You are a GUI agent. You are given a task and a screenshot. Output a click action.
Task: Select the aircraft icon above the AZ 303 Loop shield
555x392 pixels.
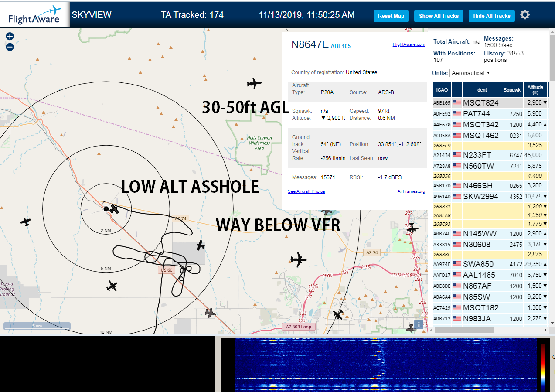(338, 314)
